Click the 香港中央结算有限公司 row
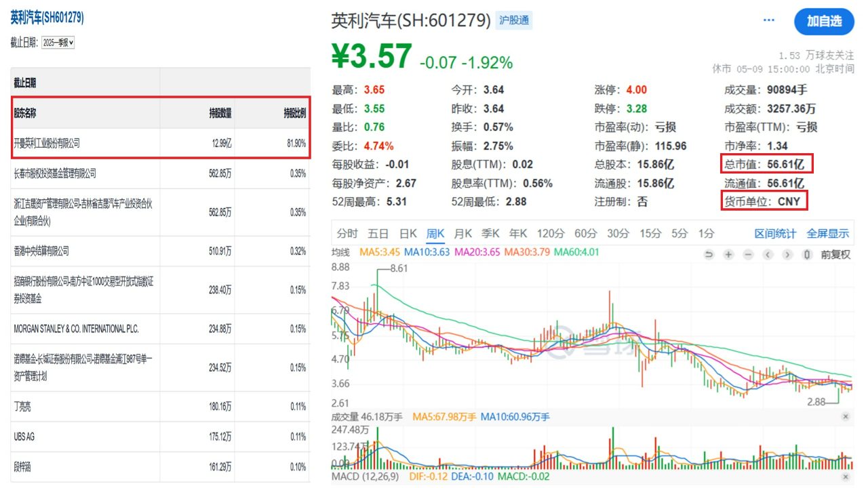The width and height of the screenshot is (868, 488). tap(161, 251)
